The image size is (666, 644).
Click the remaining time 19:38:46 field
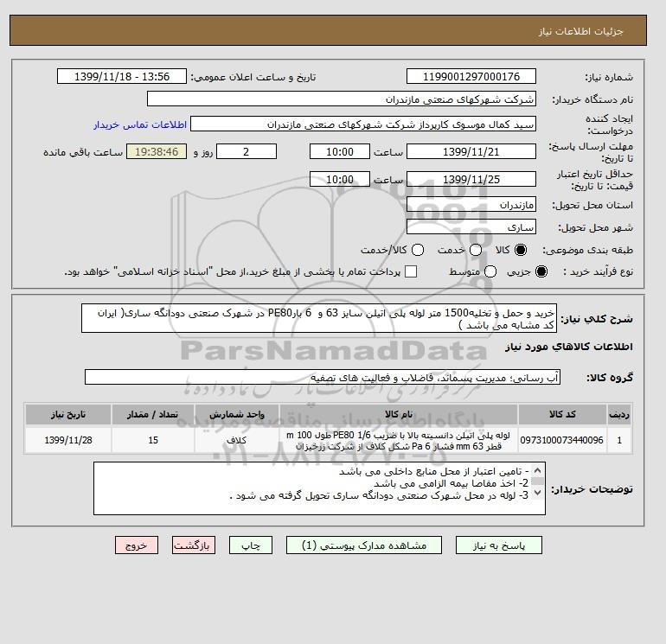[157, 151]
